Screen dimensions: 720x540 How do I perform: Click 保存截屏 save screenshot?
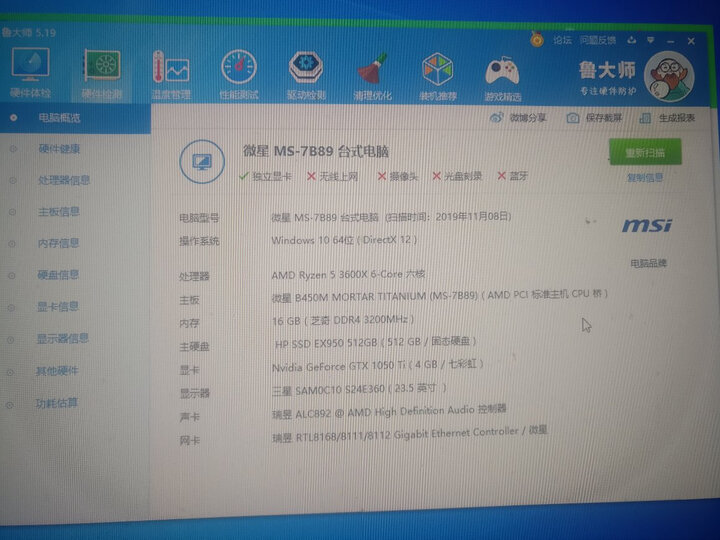click(594, 118)
